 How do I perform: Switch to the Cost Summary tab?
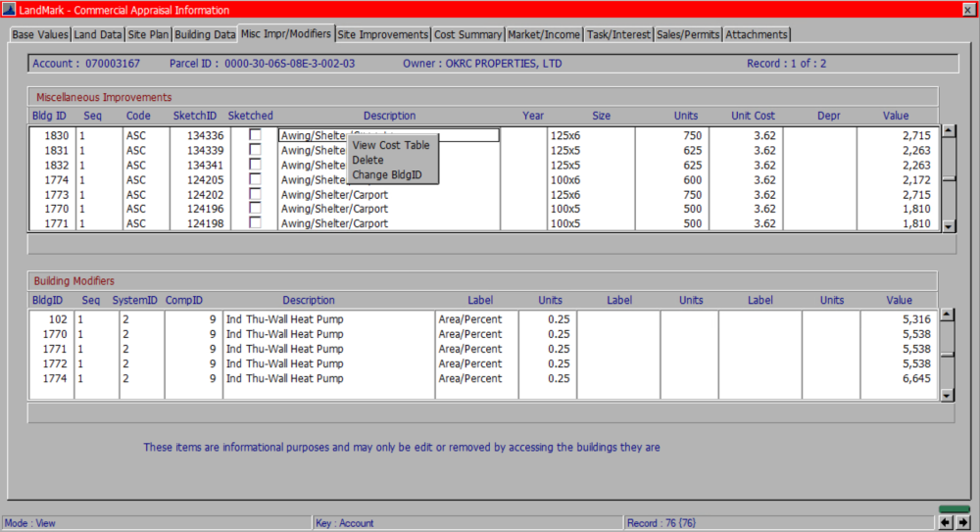pos(467,34)
